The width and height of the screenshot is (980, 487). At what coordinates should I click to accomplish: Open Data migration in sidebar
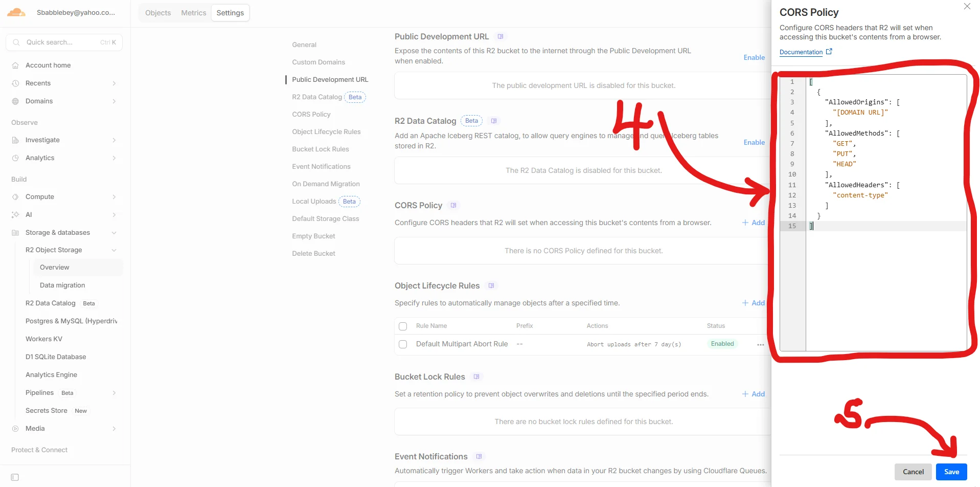(62, 285)
